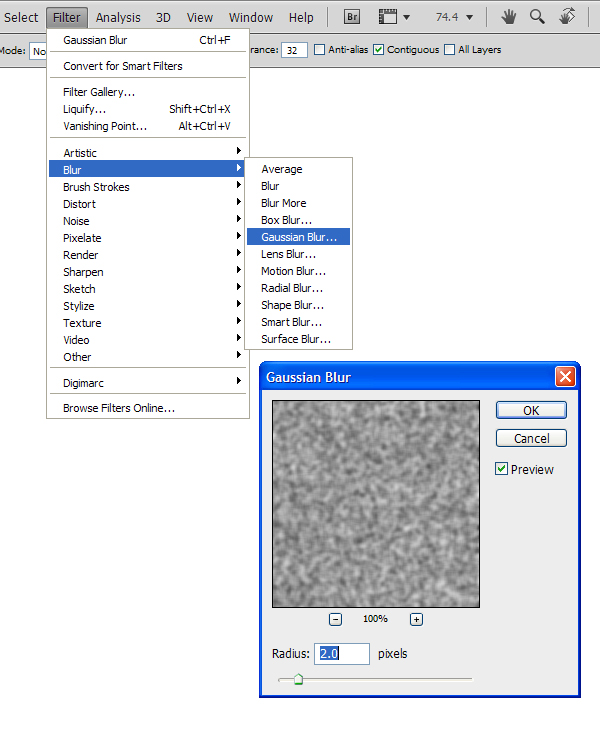The image size is (600, 729).
Task: Click the Tolerance value field
Action: tap(294, 50)
